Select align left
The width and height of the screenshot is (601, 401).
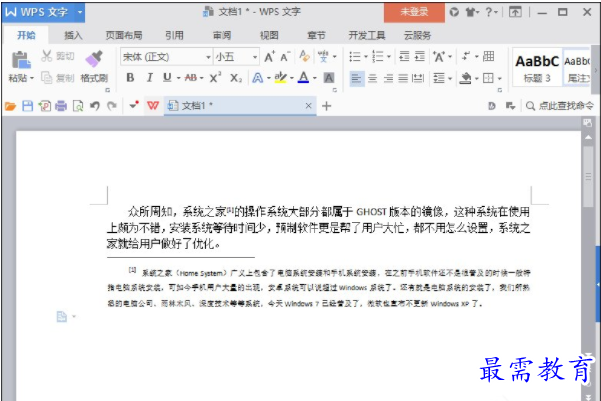click(x=356, y=79)
